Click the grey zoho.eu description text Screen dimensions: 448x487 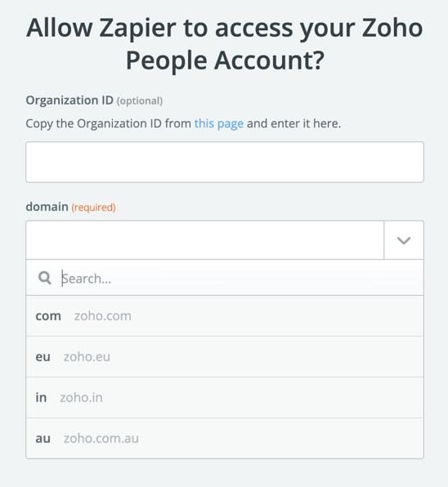tap(87, 356)
